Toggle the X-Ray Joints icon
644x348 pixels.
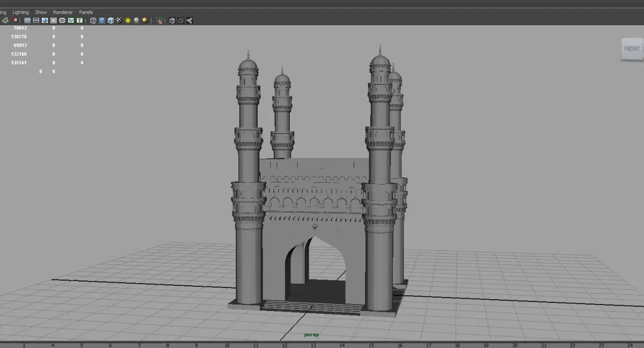click(189, 20)
